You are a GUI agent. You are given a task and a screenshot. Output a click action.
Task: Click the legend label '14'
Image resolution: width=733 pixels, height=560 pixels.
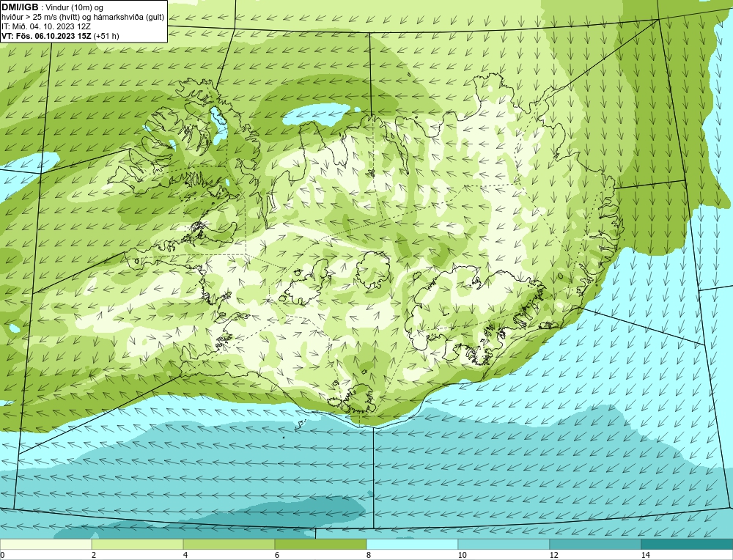tap(646, 555)
